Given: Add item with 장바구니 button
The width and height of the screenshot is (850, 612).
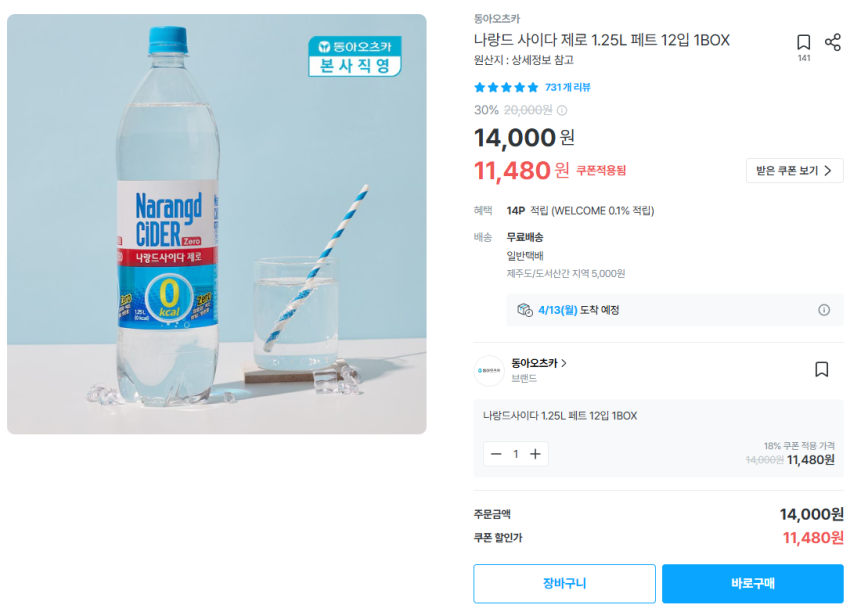Looking at the screenshot, I should [x=564, y=583].
